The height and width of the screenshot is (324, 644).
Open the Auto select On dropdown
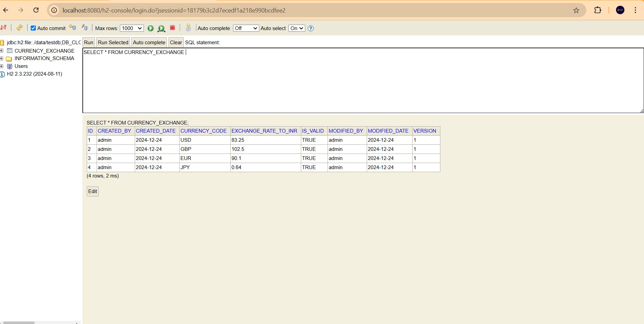pos(297,28)
